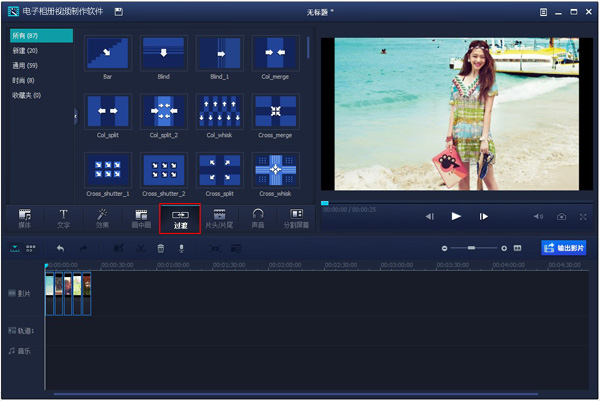Select the 轨道1 track label
The width and height of the screenshot is (600, 401).
[x=21, y=331]
